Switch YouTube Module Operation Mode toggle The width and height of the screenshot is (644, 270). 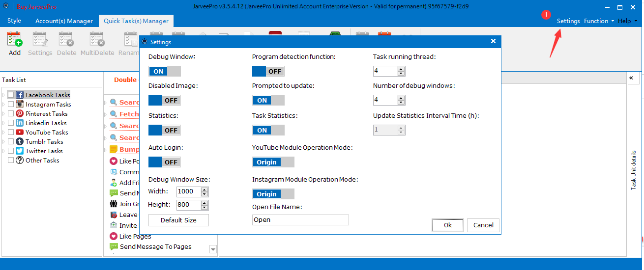click(x=273, y=162)
